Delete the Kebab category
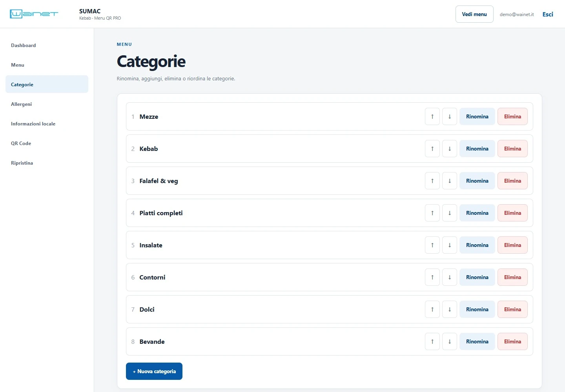The image size is (565, 392). click(x=512, y=149)
